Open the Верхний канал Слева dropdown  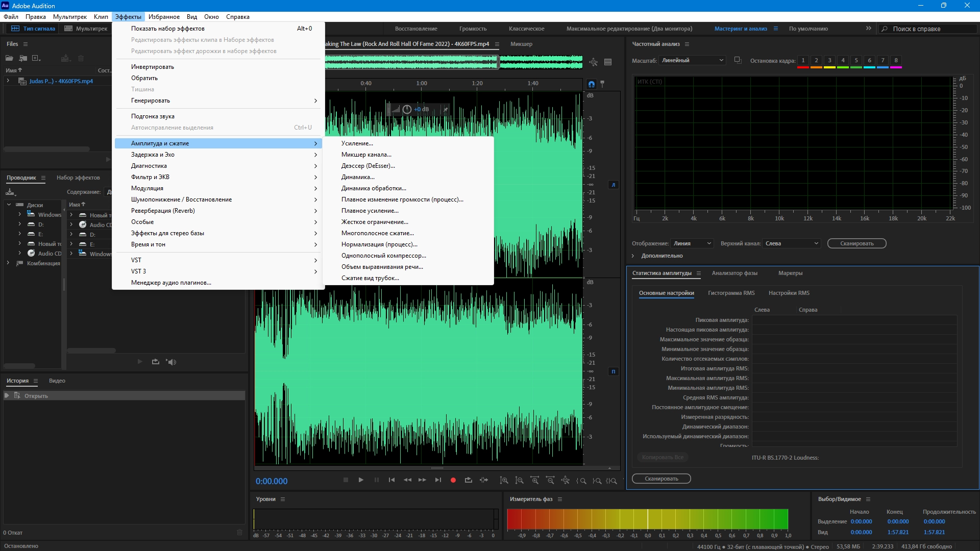point(792,243)
